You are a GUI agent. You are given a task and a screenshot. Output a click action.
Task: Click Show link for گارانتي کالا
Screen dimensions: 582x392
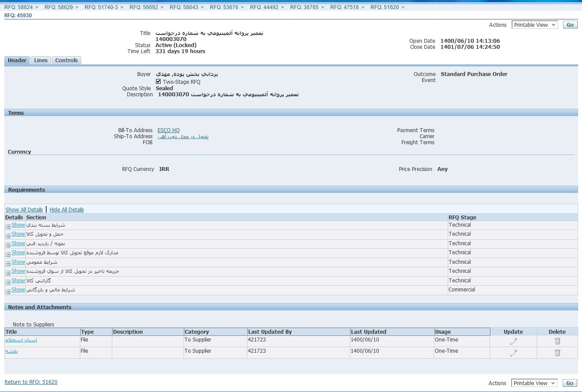tap(18, 281)
